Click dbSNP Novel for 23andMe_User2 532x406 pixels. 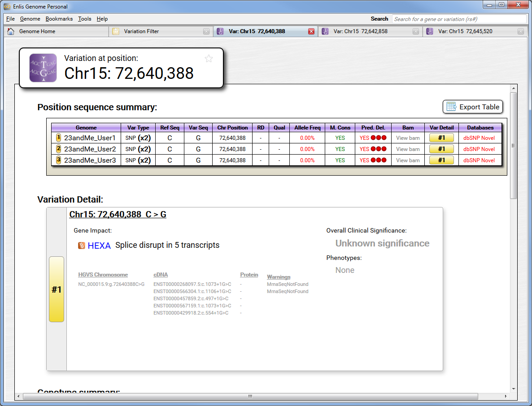point(479,149)
